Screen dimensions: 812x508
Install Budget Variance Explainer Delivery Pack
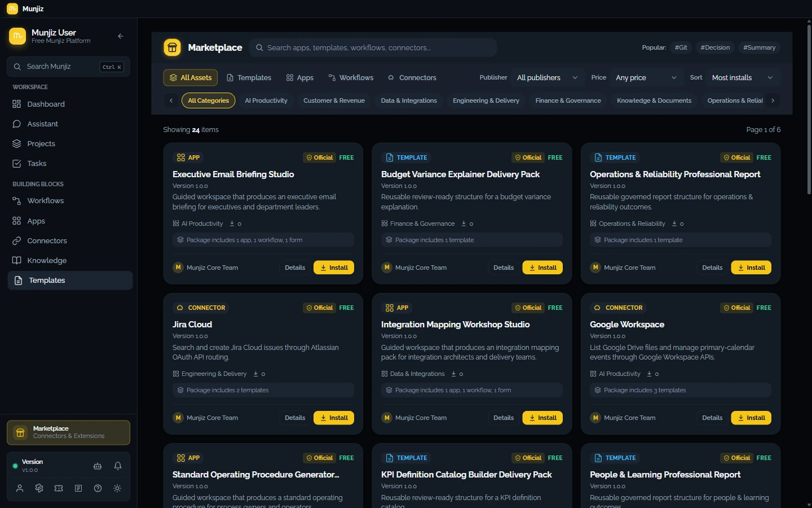tap(542, 268)
